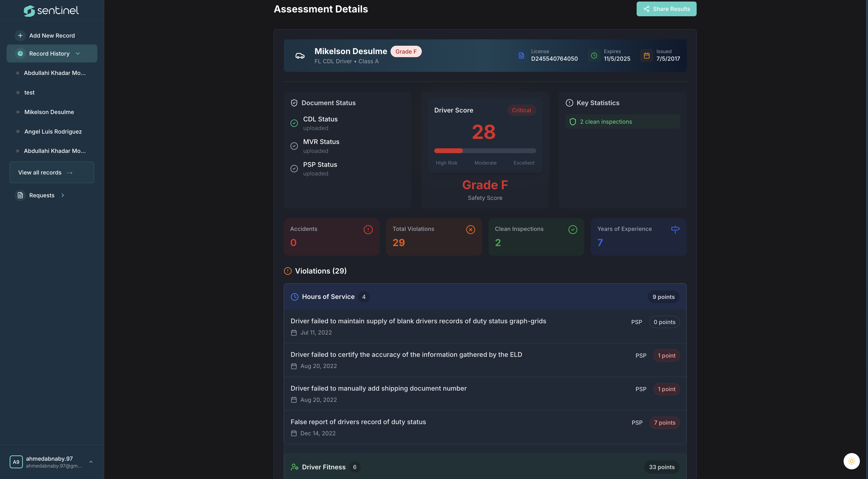Collapse the Record History dropdown
Image resolution: width=868 pixels, height=479 pixels.
(x=78, y=54)
